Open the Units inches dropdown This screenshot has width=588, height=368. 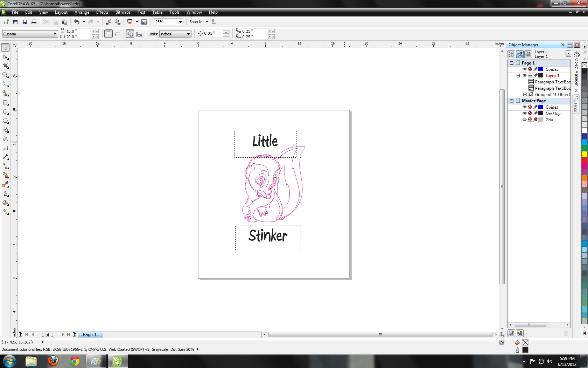click(x=188, y=34)
